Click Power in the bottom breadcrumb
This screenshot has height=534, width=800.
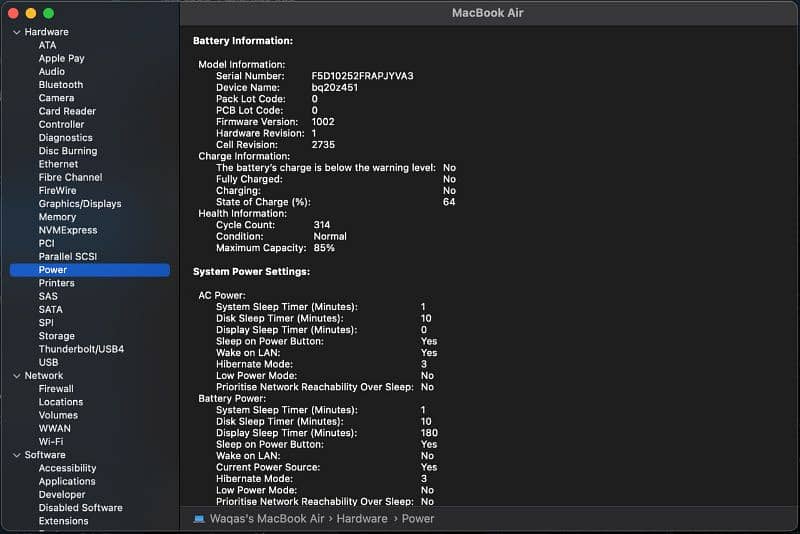click(x=418, y=519)
